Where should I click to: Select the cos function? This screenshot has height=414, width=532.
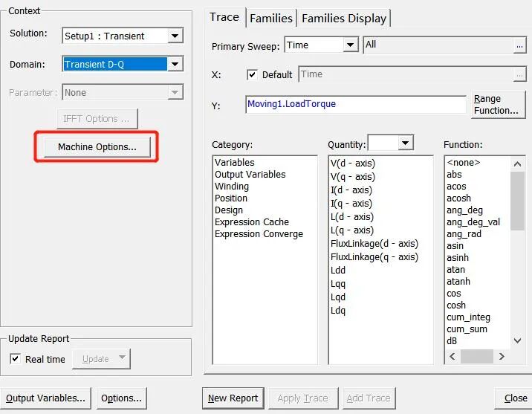coord(454,293)
